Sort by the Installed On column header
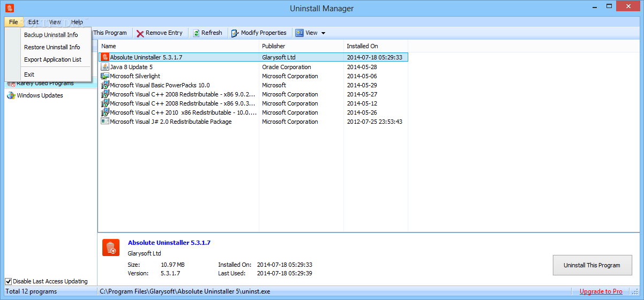The image size is (644, 300). [x=376, y=46]
